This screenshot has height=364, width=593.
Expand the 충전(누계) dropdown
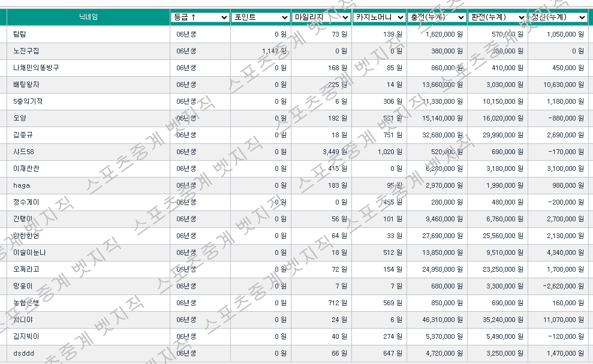point(437,17)
